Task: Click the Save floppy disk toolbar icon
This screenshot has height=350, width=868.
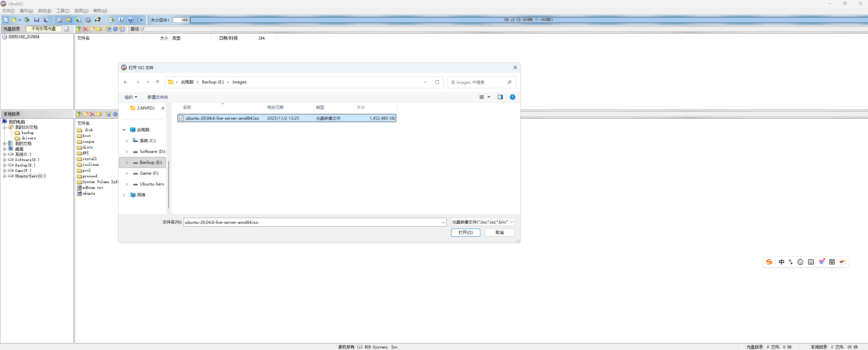Action: pyautogui.click(x=37, y=20)
